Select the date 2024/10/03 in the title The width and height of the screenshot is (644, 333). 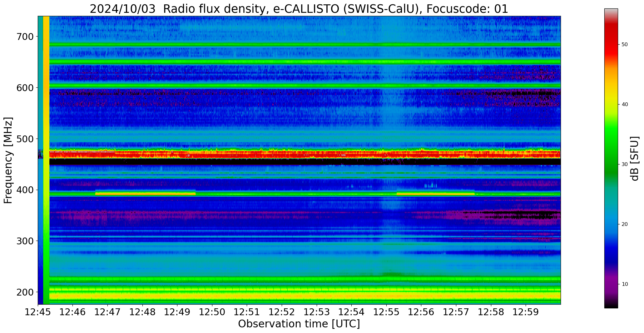pos(122,9)
